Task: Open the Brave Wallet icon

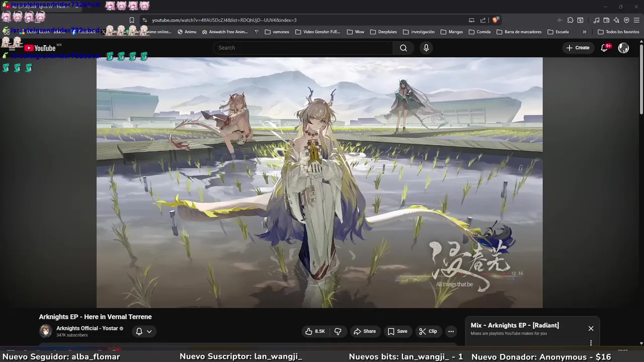Action: 606,20
